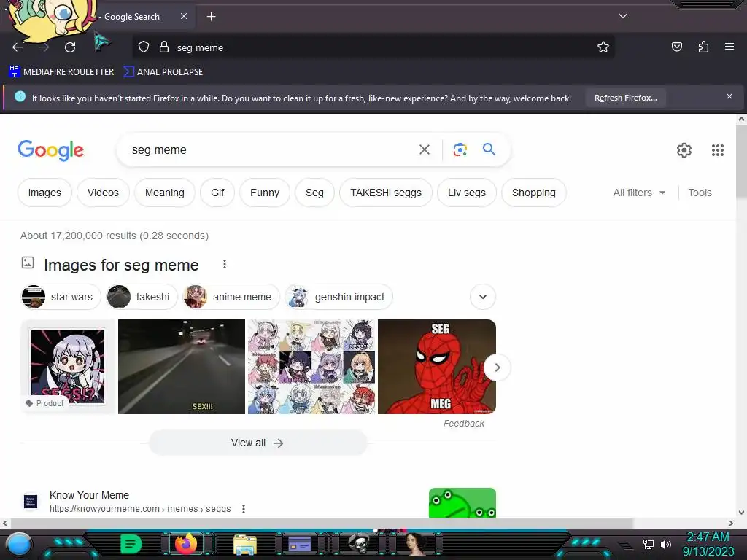This screenshot has height=560, width=747.
Task: Open the Firefox hamburger application menu
Action: (729, 47)
